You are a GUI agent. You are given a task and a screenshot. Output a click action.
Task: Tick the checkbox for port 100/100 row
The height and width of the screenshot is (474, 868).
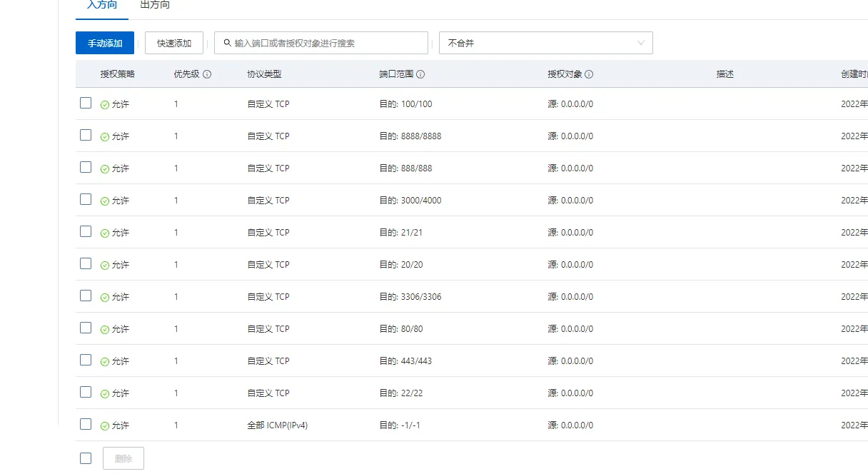[x=86, y=103]
